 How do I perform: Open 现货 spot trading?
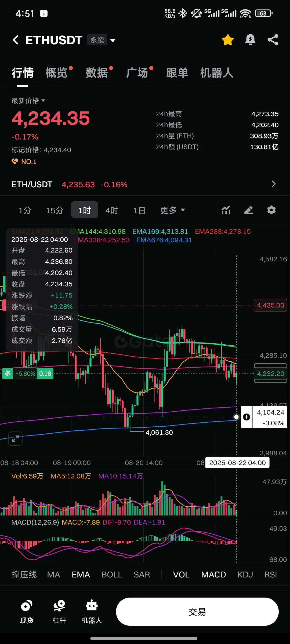(x=27, y=612)
